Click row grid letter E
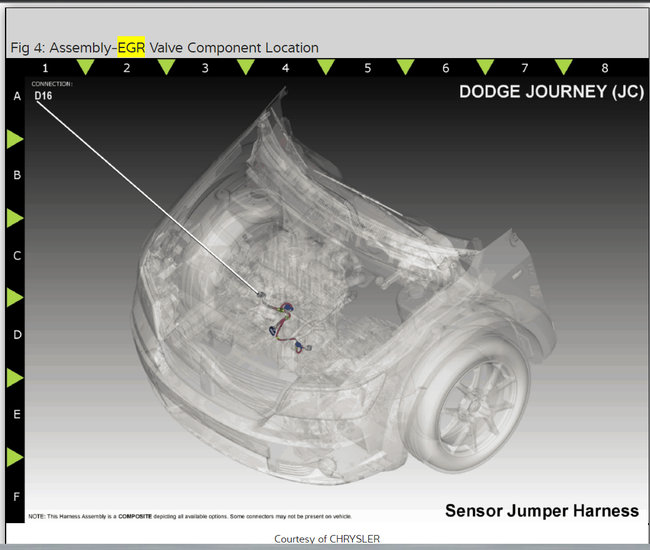650x550 pixels. [17, 414]
